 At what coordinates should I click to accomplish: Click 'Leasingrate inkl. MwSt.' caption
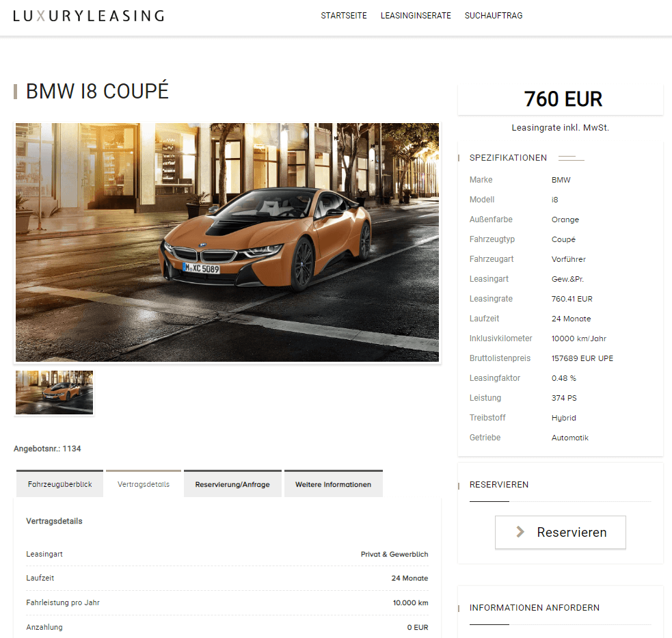click(560, 127)
